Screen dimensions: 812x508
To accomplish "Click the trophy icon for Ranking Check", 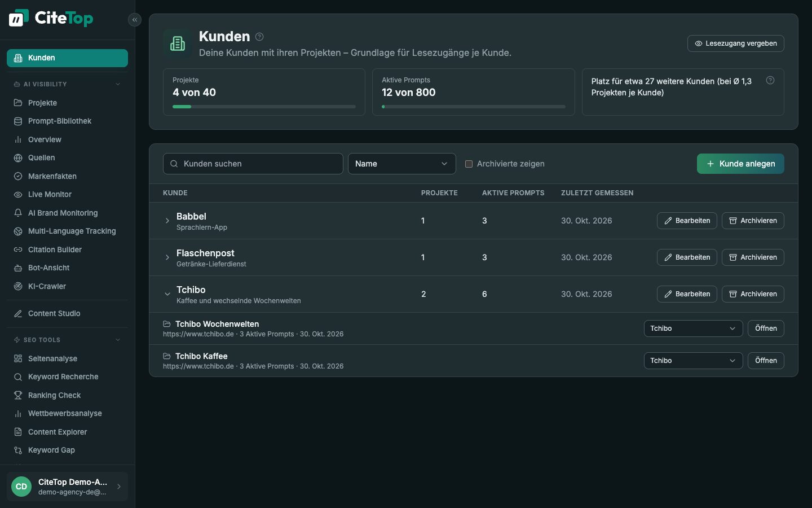I will point(18,395).
